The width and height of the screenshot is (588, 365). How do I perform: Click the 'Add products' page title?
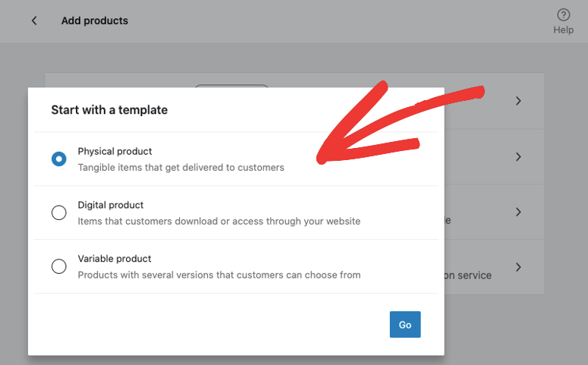(95, 20)
